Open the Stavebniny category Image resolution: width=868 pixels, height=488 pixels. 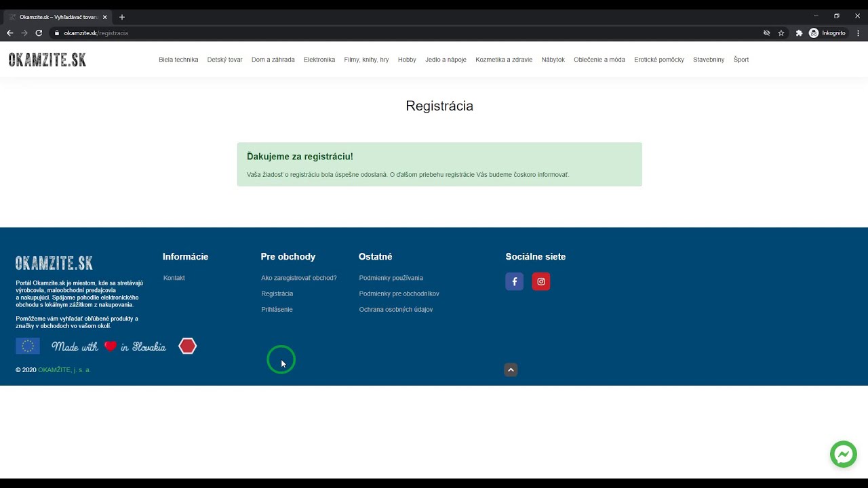709,60
